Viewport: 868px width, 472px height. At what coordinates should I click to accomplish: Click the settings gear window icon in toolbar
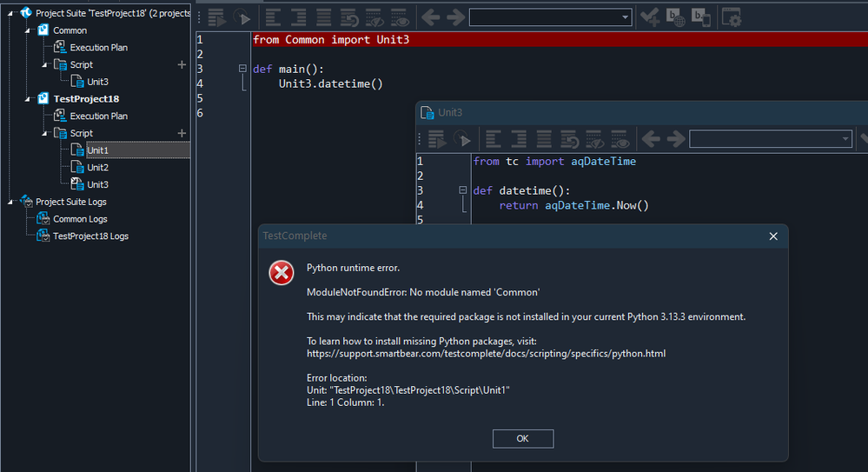click(732, 17)
